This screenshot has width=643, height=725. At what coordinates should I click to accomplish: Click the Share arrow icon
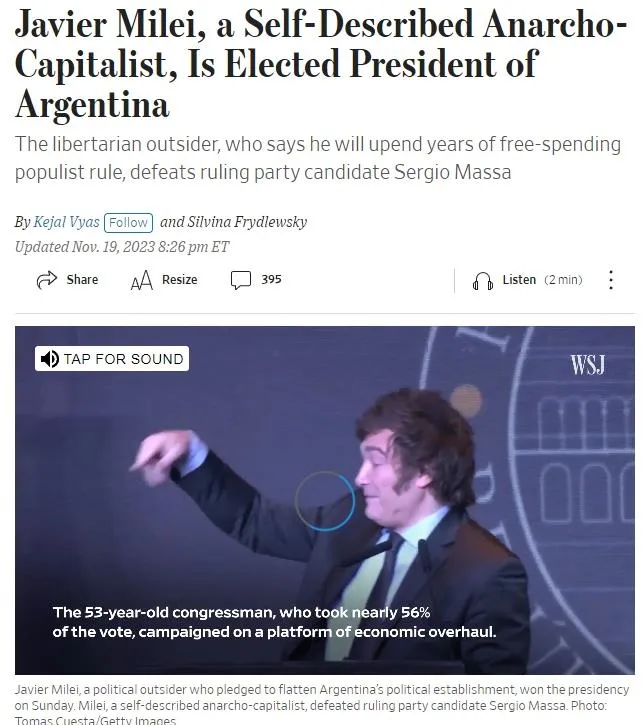pyautogui.click(x=46, y=280)
